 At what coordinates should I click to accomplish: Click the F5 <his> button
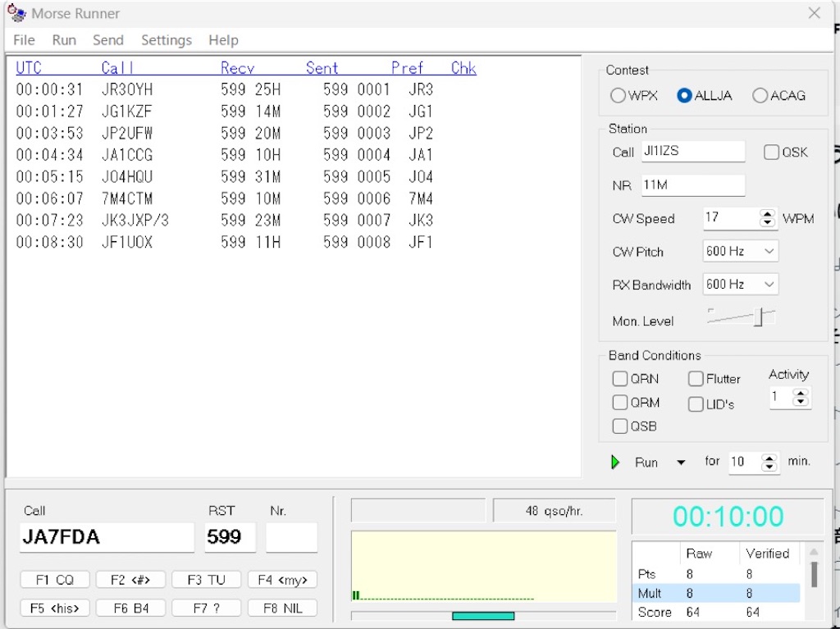[55, 608]
